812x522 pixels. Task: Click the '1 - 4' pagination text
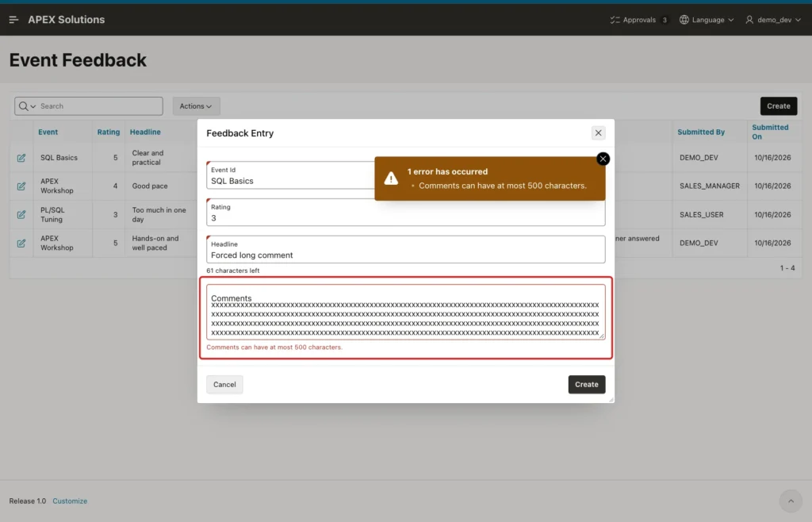click(x=787, y=267)
